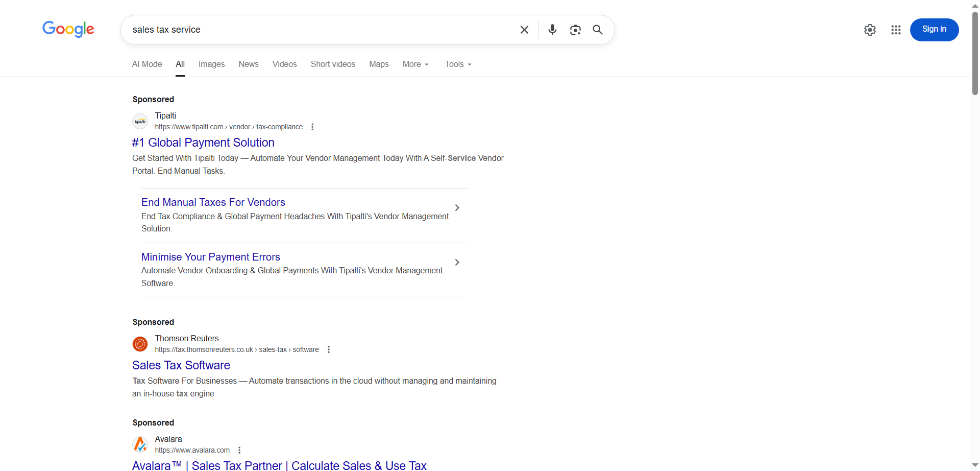The image size is (980, 471).
Task: Open End Manual Taxes For Vendors link
Action: [213, 202]
